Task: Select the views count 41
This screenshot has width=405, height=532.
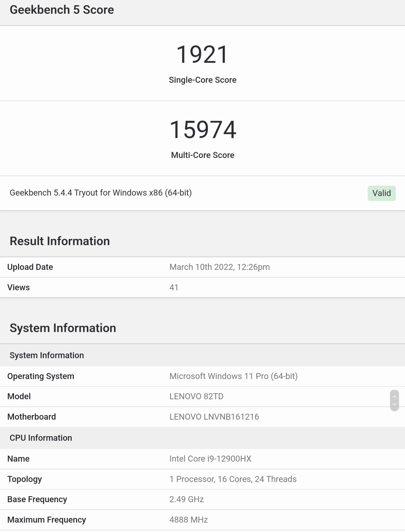Action: pyautogui.click(x=174, y=287)
